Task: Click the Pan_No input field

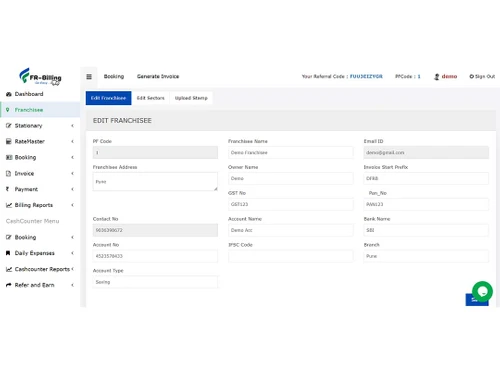Action: (x=426, y=204)
